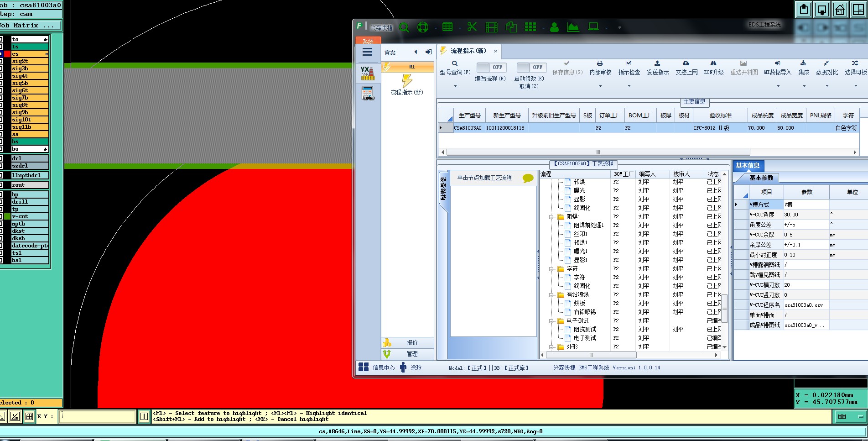Collapse the 电子测试 tree folder
The width and height of the screenshot is (868, 441).
[551, 321]
